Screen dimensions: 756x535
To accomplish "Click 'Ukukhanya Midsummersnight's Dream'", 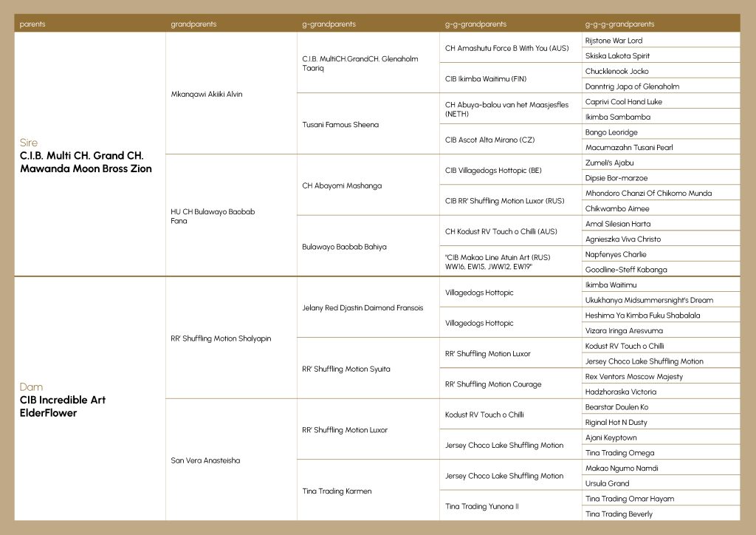I will [x=649, y=300].
